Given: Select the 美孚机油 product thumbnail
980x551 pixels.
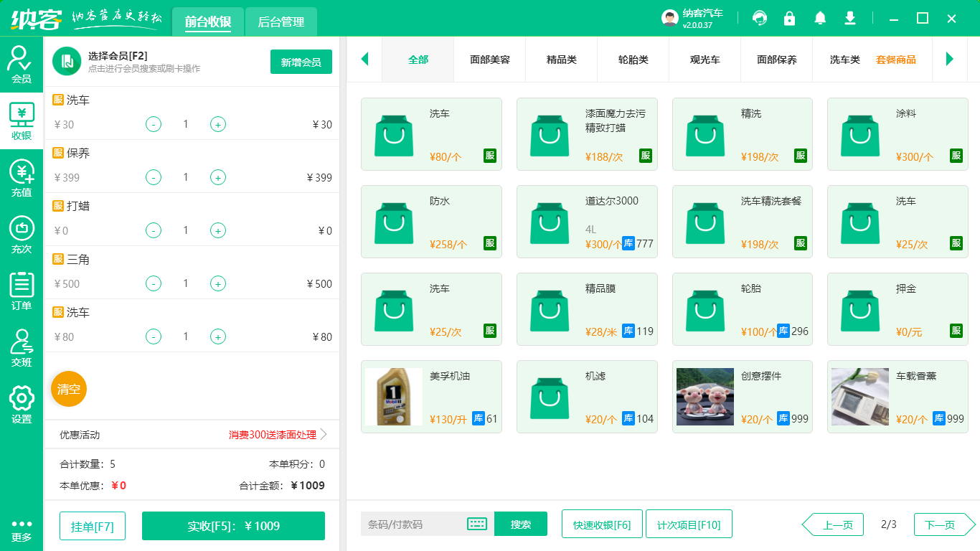Looking at the screenshot, I should pos(394,397).
